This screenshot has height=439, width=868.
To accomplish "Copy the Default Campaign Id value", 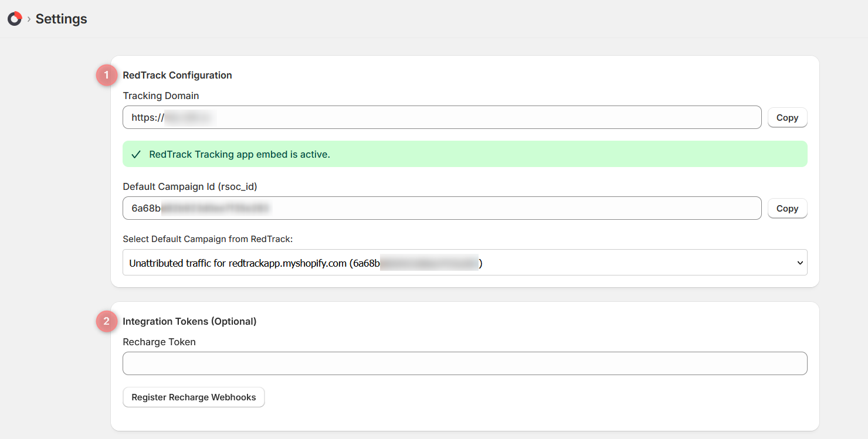I will (x=787, y=209).
